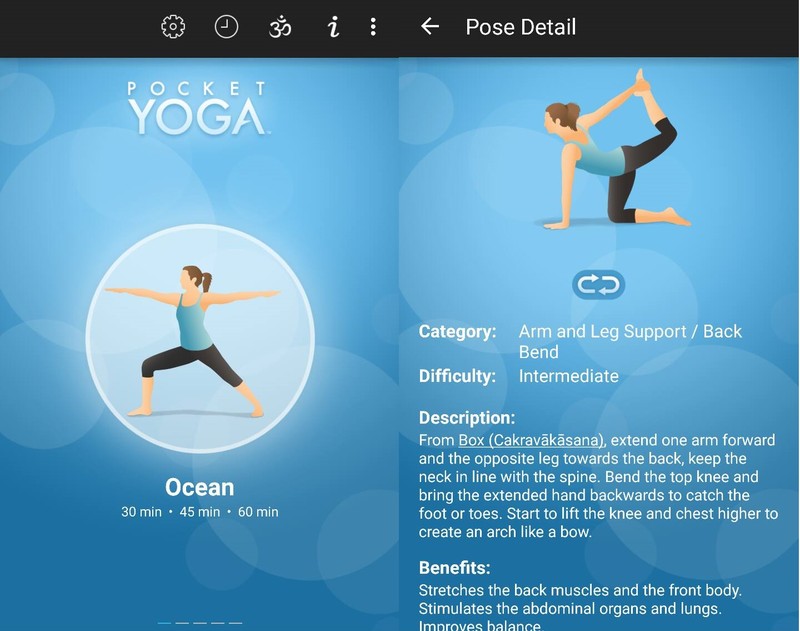Toggle the pose side flip arrows button

pyautogui.click(x=598, y=284)
